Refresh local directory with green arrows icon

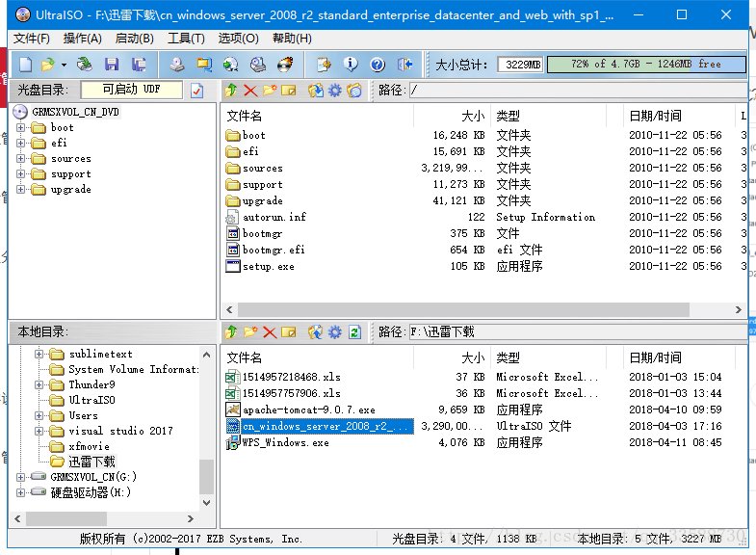(x=354, y=332)
